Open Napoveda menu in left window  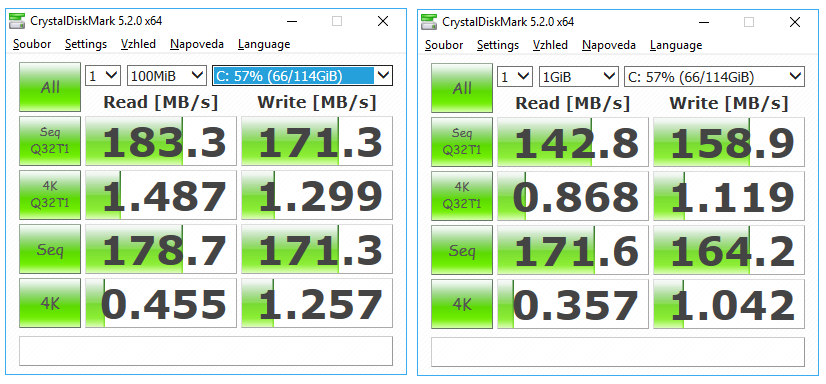coord(196,44)
